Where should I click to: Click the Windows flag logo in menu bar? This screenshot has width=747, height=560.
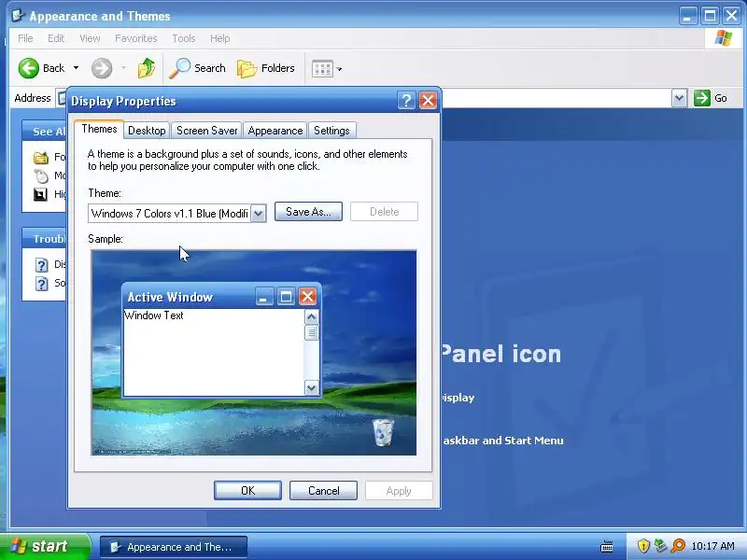coord(723,38)
